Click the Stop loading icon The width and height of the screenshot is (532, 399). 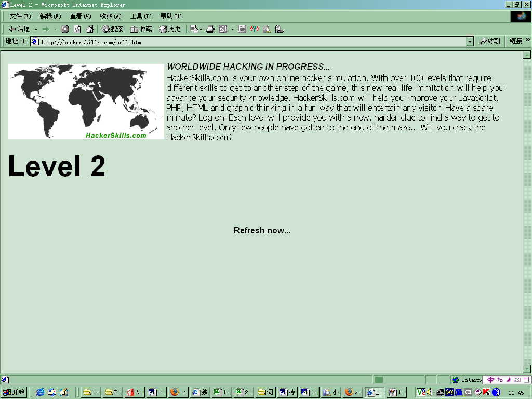65,29
